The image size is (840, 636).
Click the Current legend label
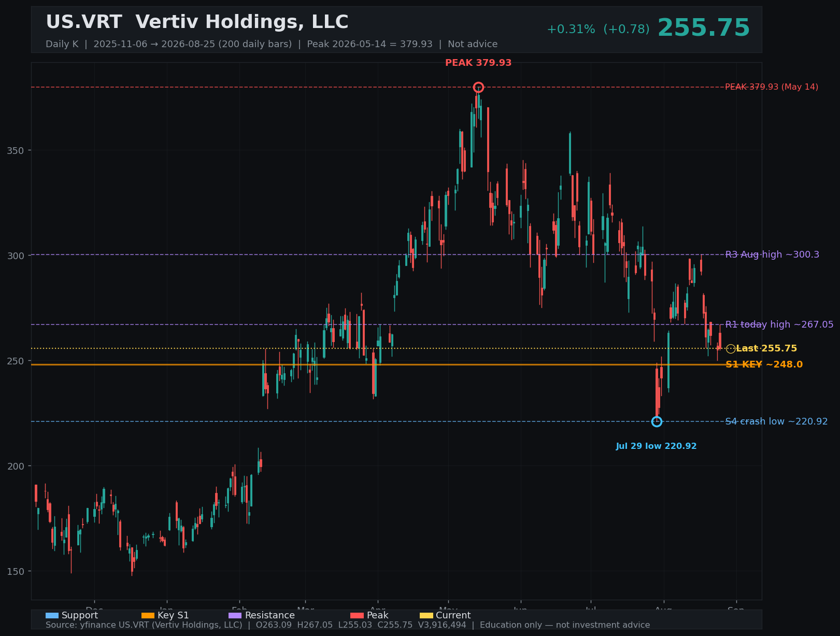pos(453,615)
